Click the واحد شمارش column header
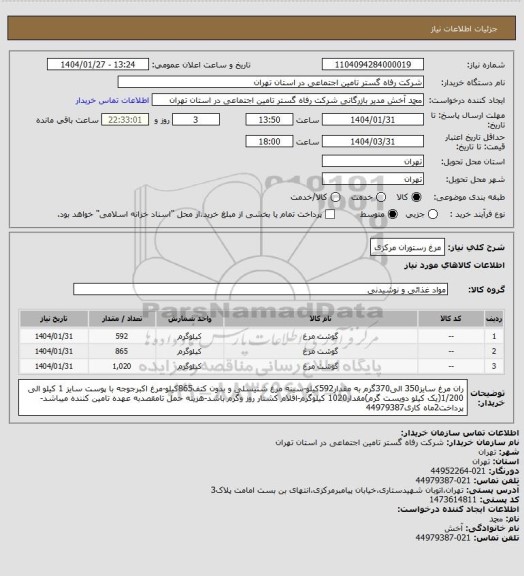Viewport: 524px width, 576px height. pyautogui.click(x=190, y=319)
